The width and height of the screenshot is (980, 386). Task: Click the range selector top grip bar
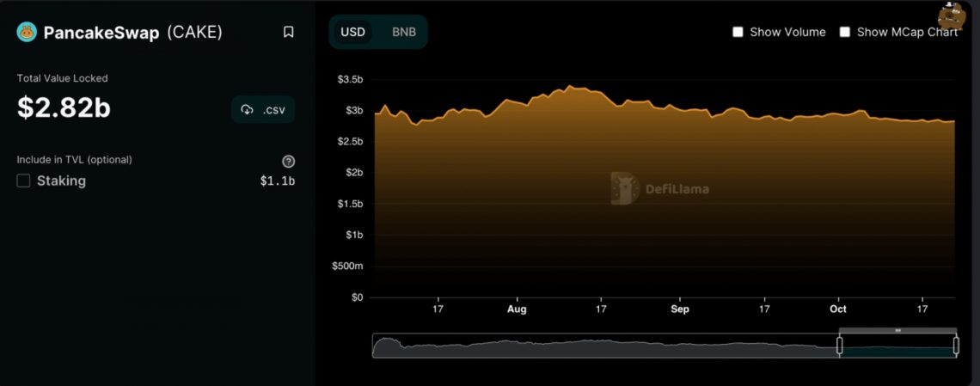(897, 330)
